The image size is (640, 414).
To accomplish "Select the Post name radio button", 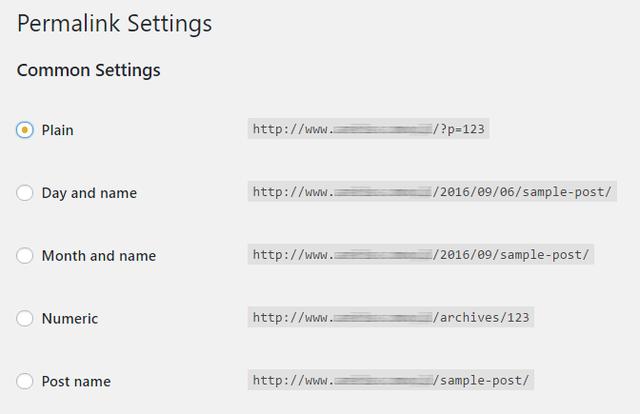I will tap(25, 381).
